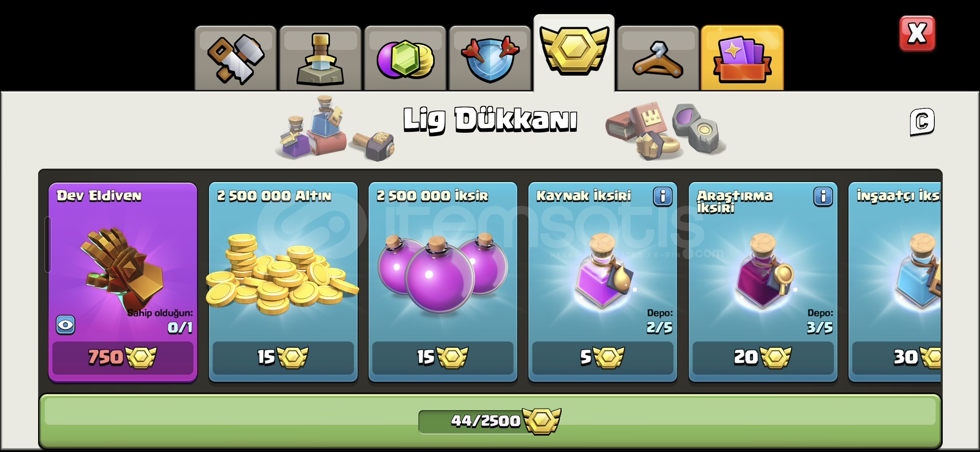Click the gold coins pile image
This screenshot has width=980, height=452.
click(282, 274)
